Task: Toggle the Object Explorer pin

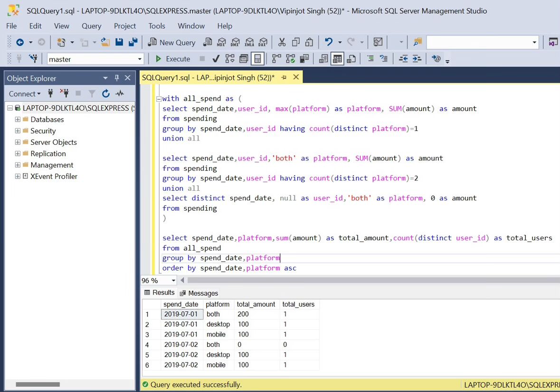Action: 117,78
